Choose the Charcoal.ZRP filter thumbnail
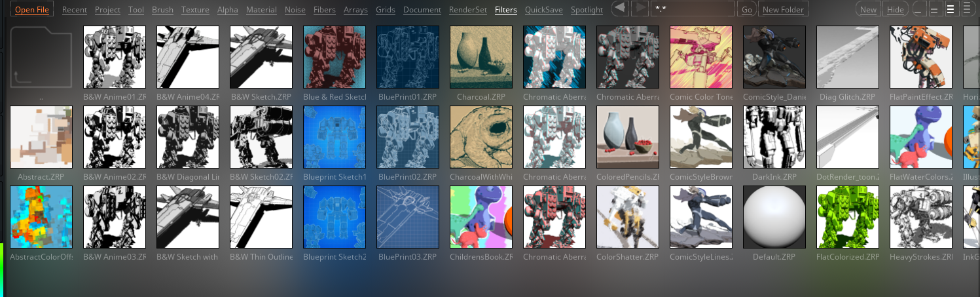Viewport: 980px width, 297px height. click(481, 57)
